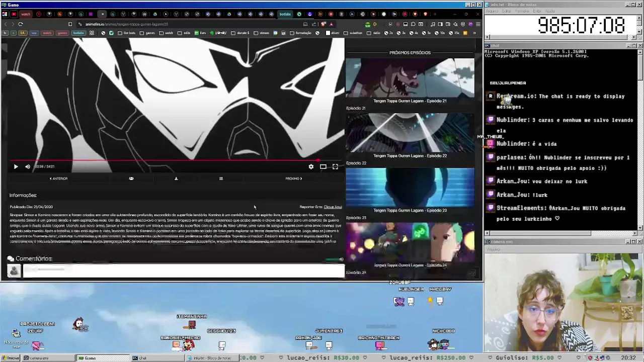Open Episódio 22 thumbnail
This screenshot has height=362, width=644.
coord(410,133)
